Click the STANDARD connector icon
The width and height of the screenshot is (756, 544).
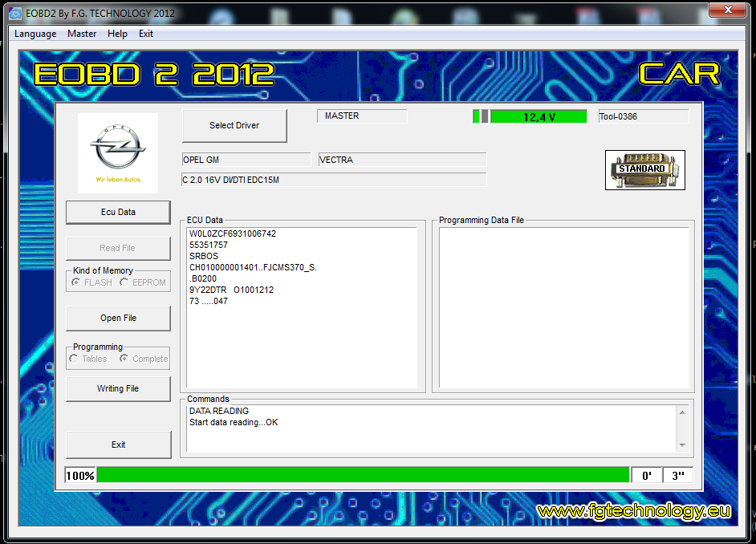[x=645, y=169]
